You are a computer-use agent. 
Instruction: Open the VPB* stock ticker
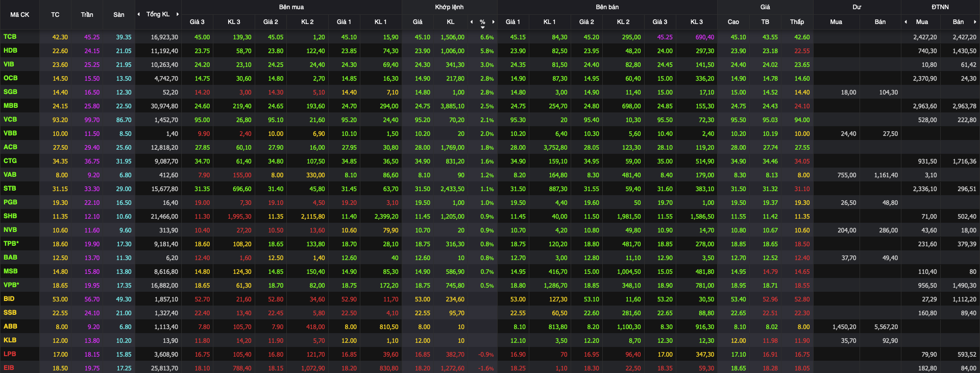pyautogui.click(x=11, y=285)
